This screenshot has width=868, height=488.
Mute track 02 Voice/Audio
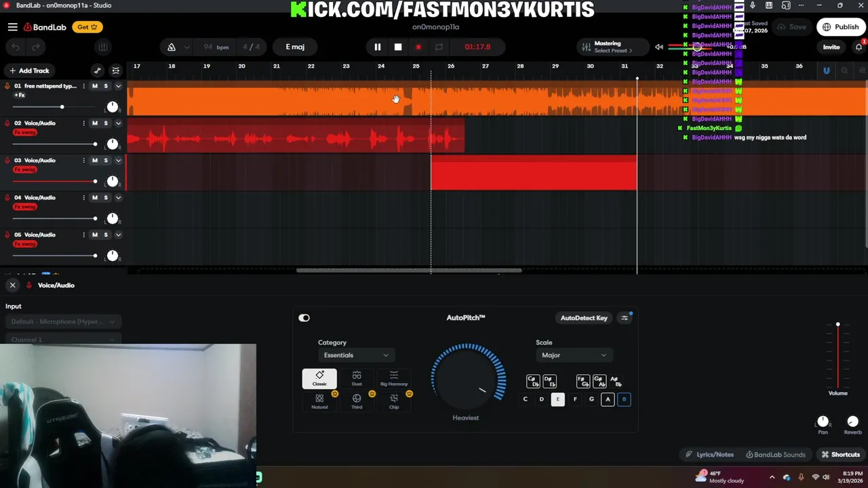tap(95, 123)
